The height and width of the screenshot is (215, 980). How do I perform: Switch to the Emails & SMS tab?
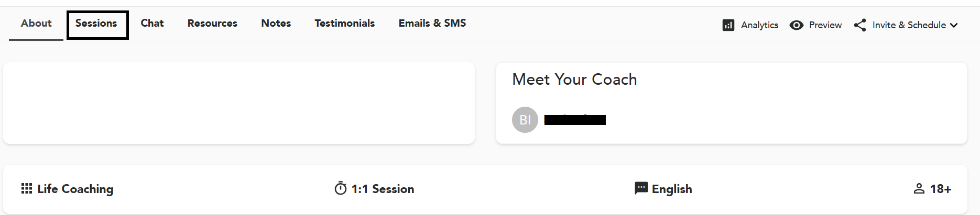[x=432, y=24]
